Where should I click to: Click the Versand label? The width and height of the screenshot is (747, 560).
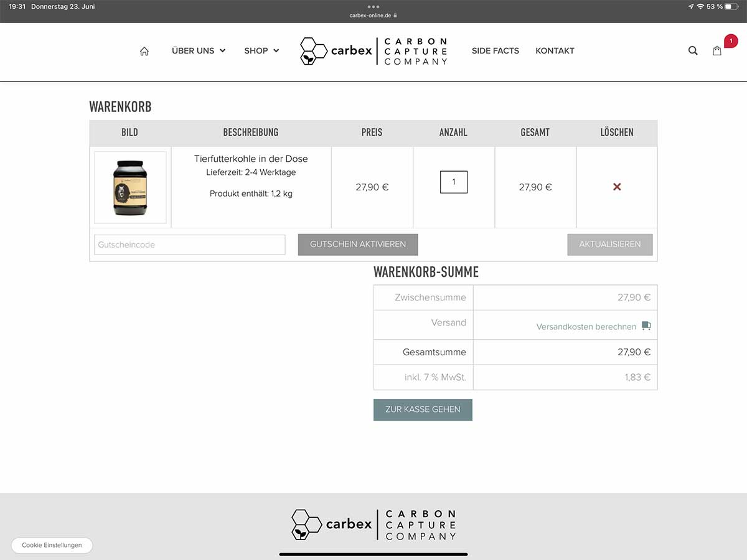pos(449,322)
